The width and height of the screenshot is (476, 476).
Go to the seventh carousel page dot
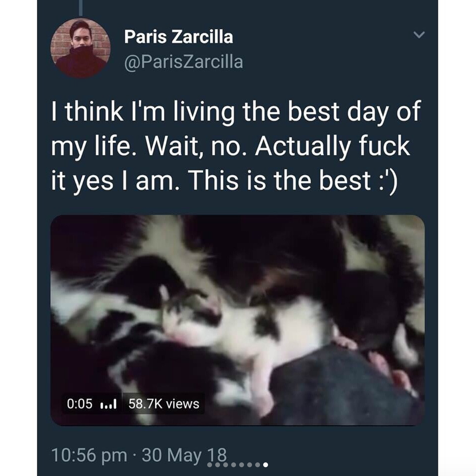[x=258, y=465]
